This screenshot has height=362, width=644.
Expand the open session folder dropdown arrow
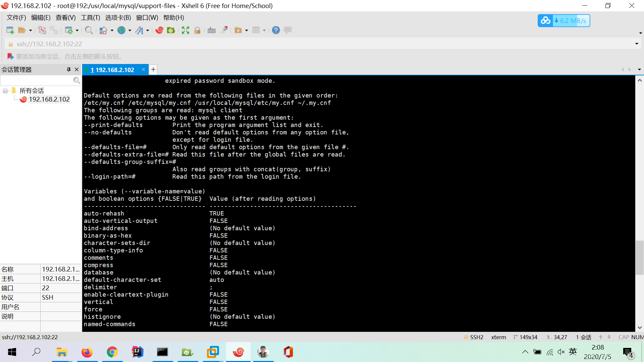[30, 31]
